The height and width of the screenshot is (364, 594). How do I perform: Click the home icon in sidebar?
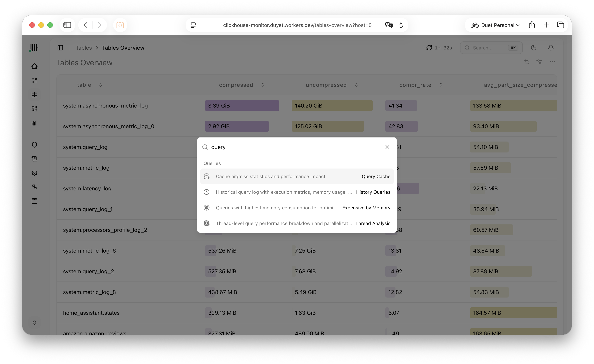tap(34, 66)
